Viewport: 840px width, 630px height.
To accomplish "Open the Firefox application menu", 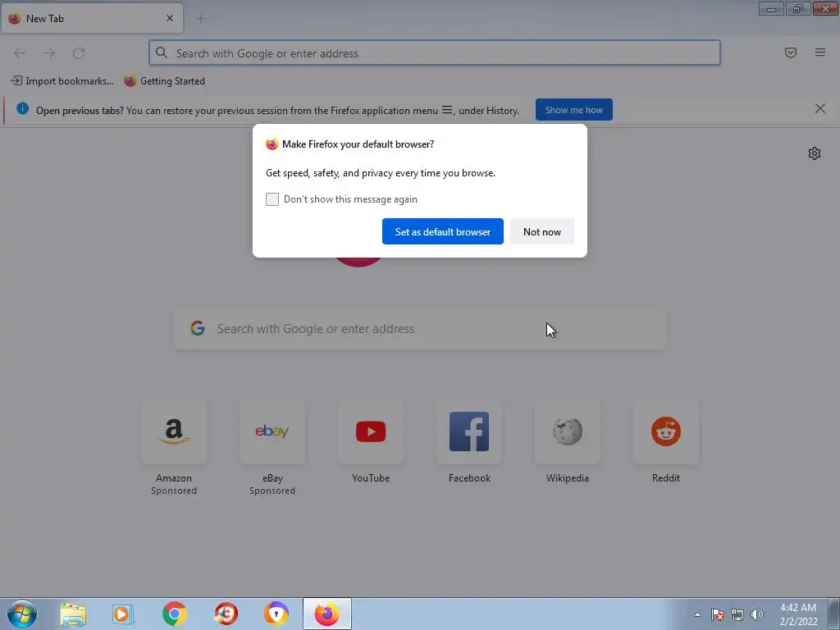I will (x=819, y=52).
